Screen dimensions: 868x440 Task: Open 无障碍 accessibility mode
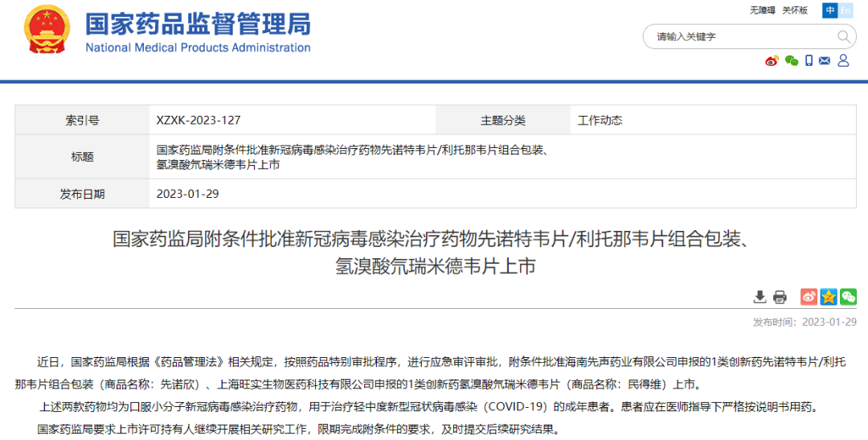(x=762, y=10)
